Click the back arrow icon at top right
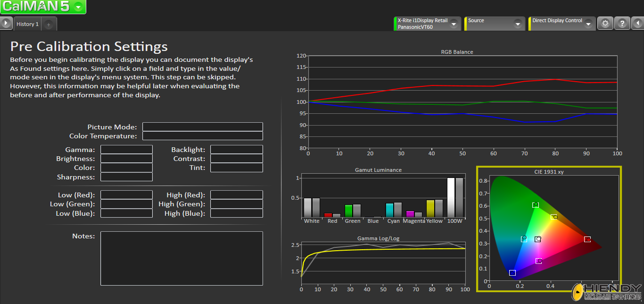 [637, 23]
